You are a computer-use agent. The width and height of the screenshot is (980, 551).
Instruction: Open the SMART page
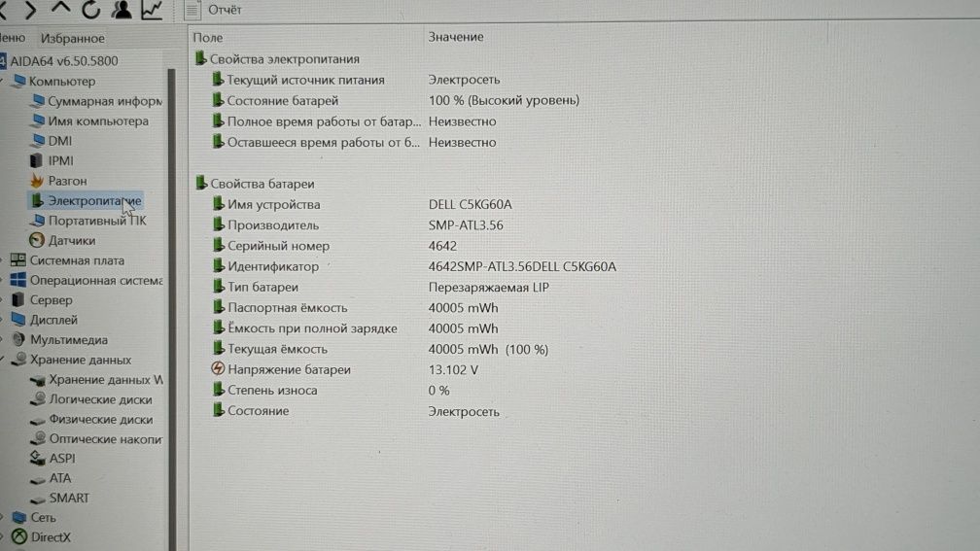[x=69, y=499]
